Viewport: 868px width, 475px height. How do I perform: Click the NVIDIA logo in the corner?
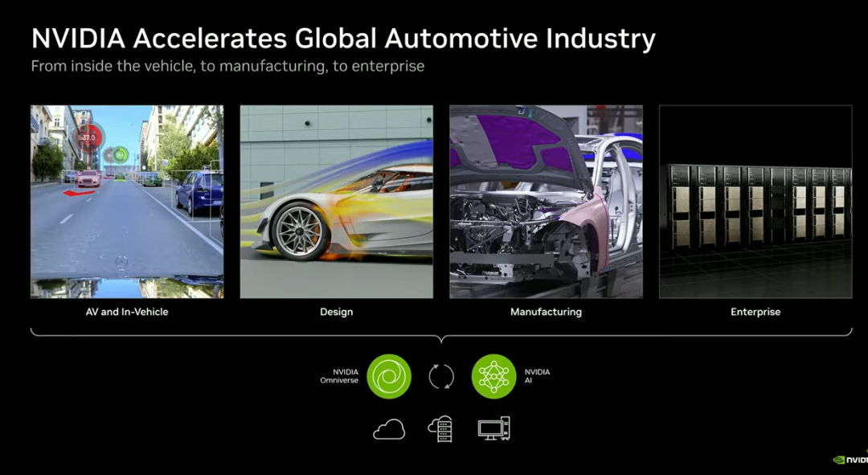coord(850,460)
